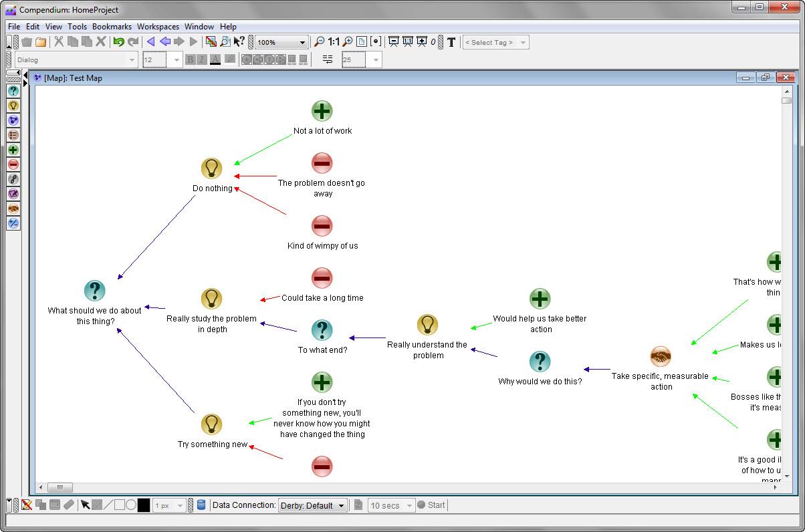Open the font size 12 dropdown

pyautogui.click(x=162, y=60)
